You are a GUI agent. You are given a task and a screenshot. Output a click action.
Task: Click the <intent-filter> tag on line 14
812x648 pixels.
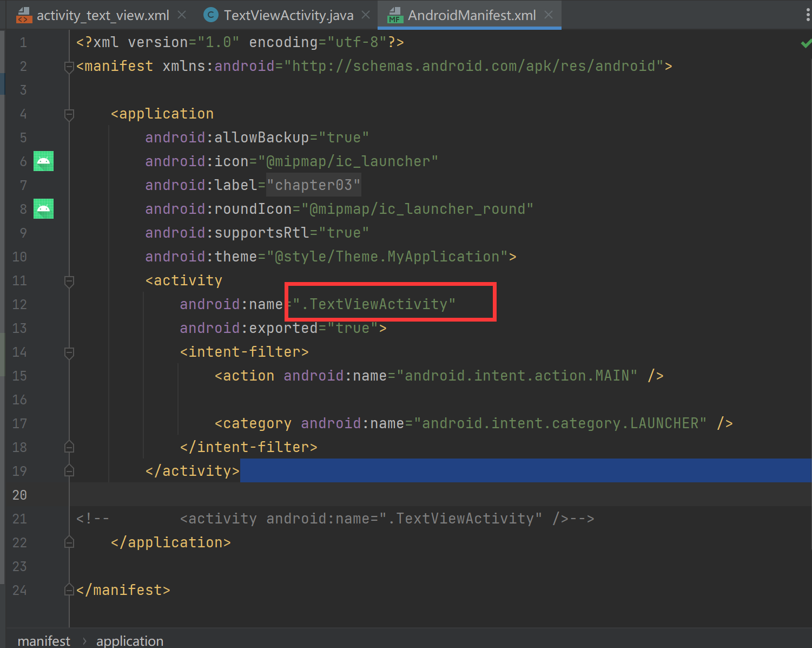pyautogui.click(x=245, y=352)
